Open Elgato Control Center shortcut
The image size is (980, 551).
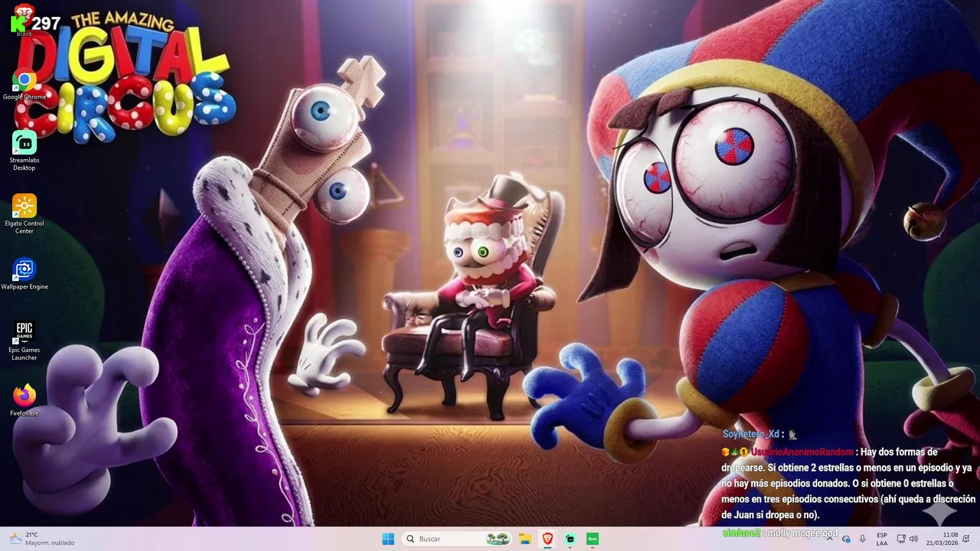[x=24, y=214]
